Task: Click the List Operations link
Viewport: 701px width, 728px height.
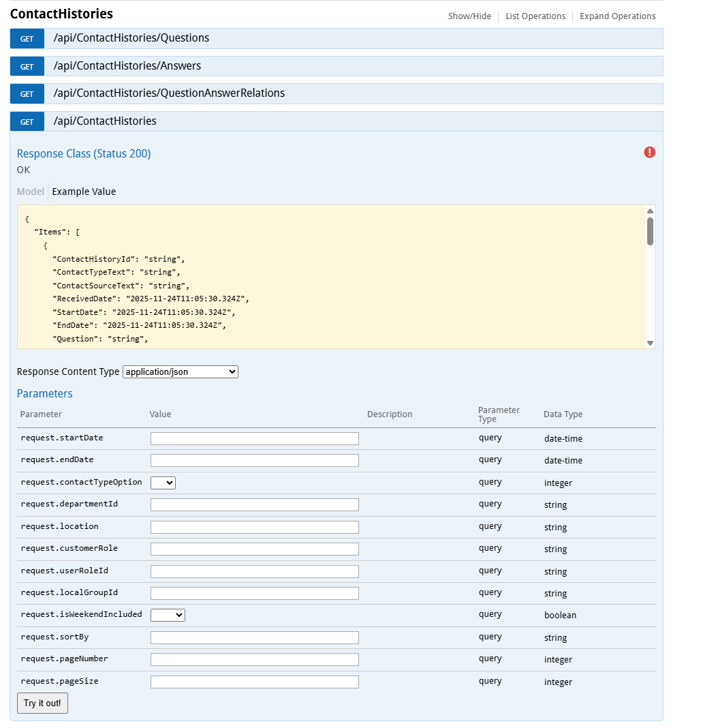Action: 535,16
